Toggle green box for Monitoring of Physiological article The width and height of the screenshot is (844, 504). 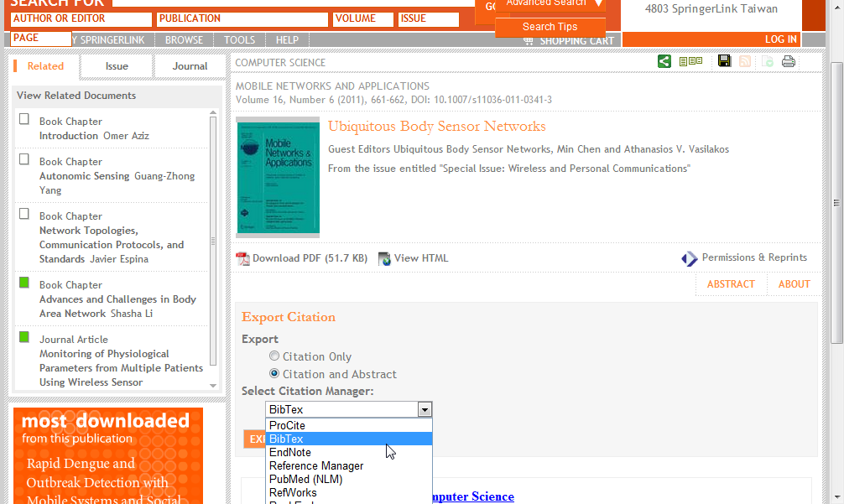click(x=24, y=337)
